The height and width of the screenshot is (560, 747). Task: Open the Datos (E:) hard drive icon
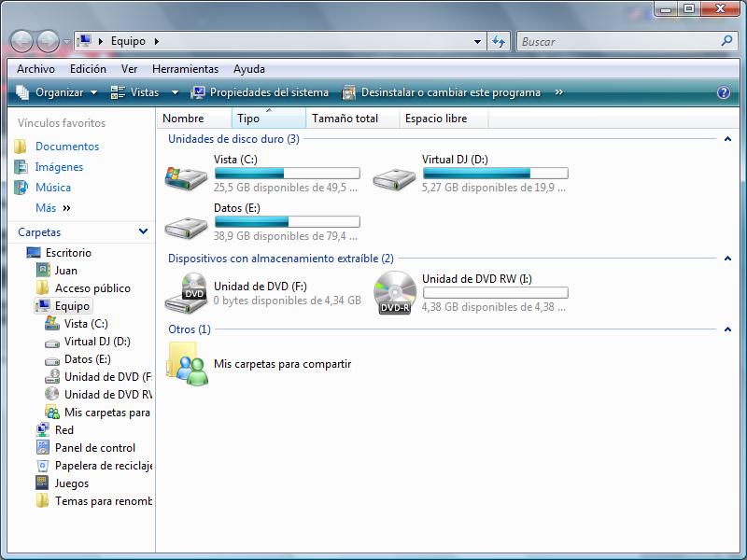tap(186, 228)
